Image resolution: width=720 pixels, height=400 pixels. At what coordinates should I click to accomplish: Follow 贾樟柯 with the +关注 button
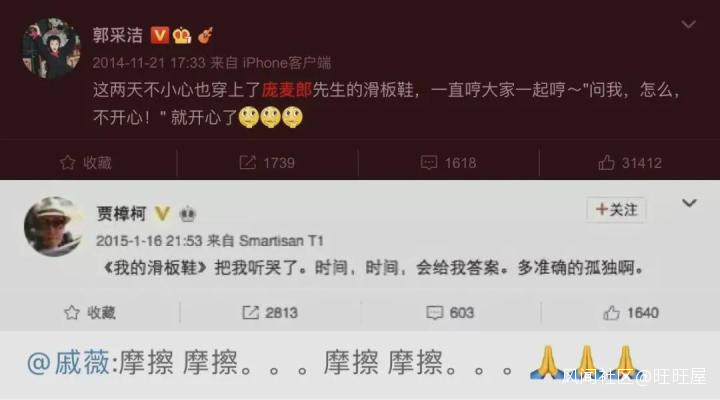point(616,210)
